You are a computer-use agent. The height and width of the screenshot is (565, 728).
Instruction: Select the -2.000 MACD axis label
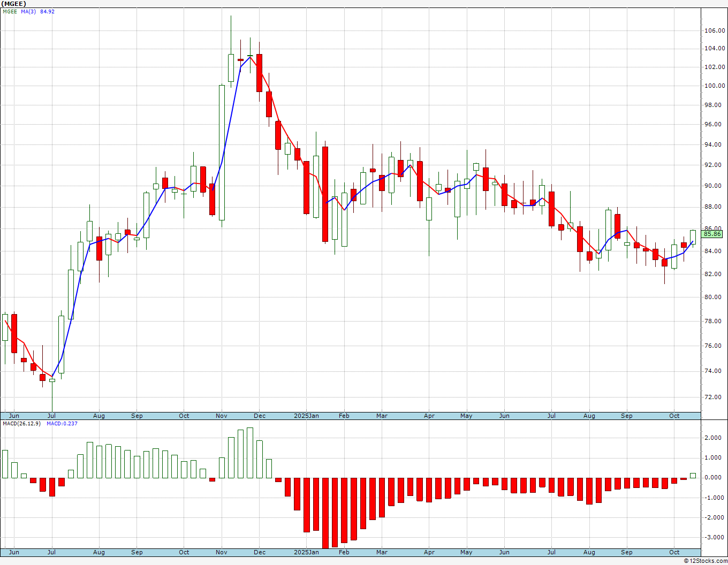click(715, 517)
